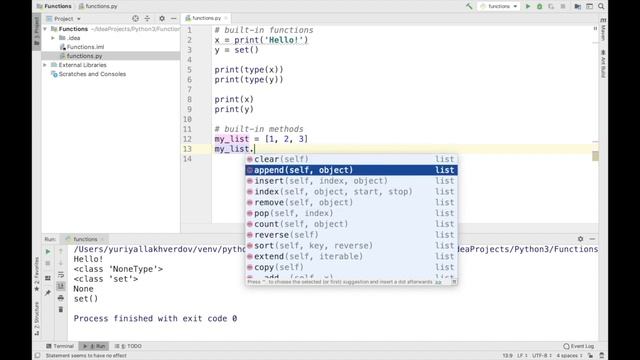Click the tool window quick-access icon in the status bar corner
This screenshot has width=640, height=360.
[x=37, y=356]
